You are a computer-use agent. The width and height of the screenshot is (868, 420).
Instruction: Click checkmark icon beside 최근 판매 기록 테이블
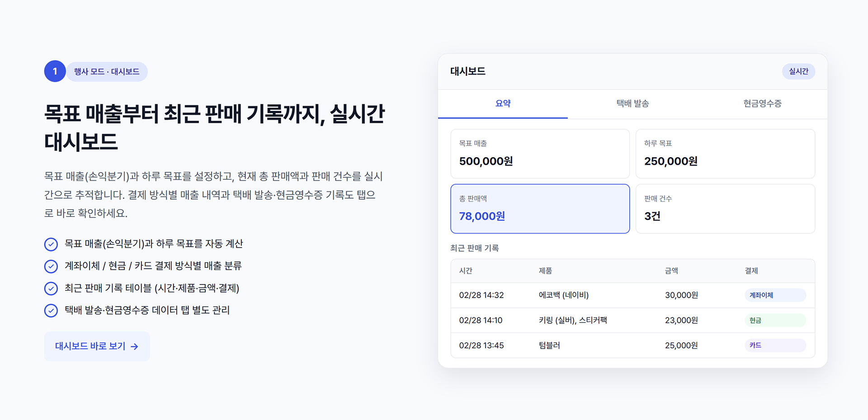(51, 289)
